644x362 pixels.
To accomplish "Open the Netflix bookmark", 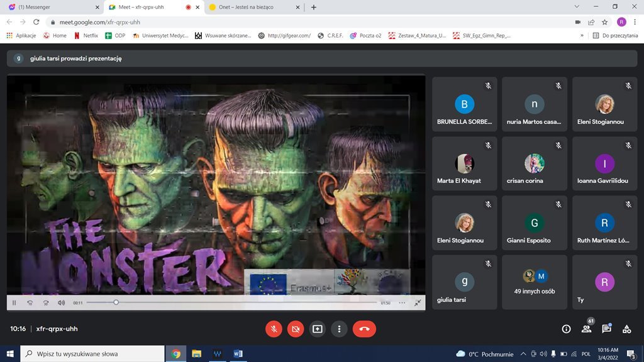I will (86, 36).
